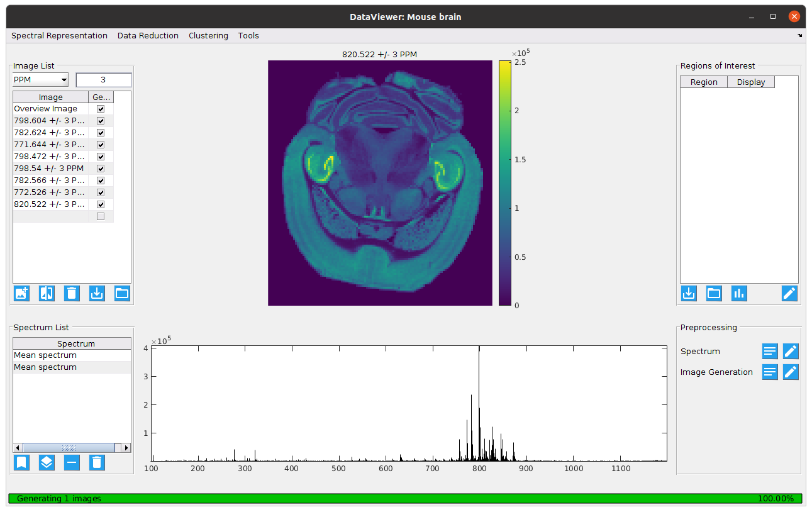Select the 820.522 +/- 3 PPM image row
This screenshot has width=812, height=512.
pyautogui.click(x=49, y=204)
